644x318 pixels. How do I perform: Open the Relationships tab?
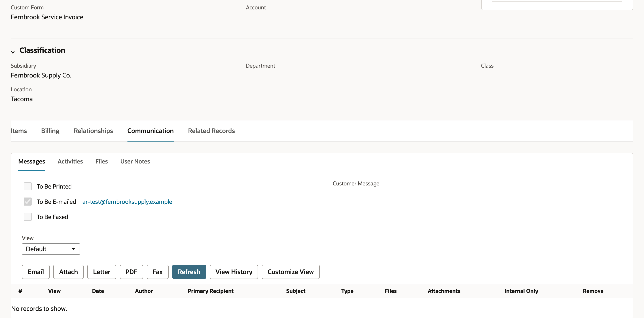coord(93,131)
